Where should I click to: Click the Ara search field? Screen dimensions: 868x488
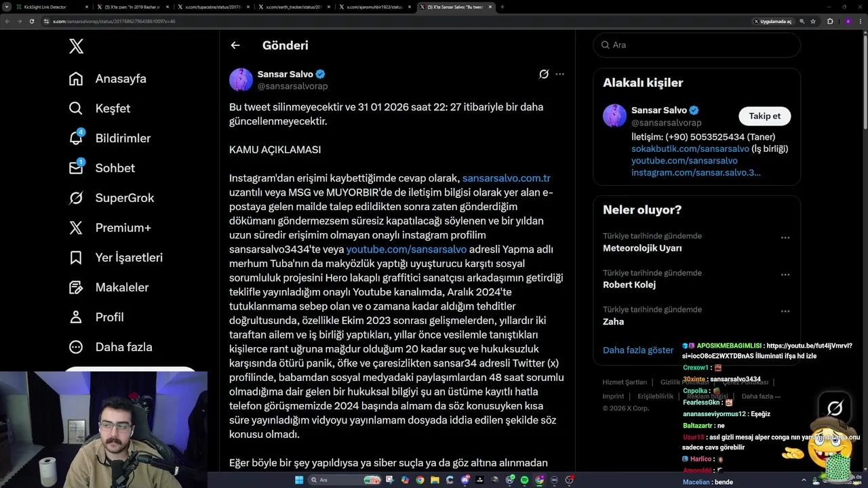[x=697, y=45]
